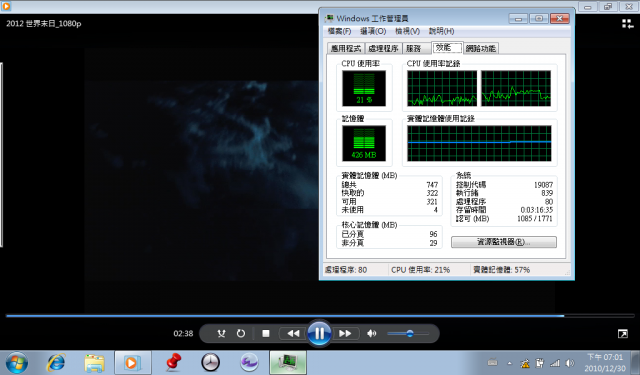Screen dimensions: 640x375
Task: Click the memory 426 MB gauge
Action: click(364, 143)
